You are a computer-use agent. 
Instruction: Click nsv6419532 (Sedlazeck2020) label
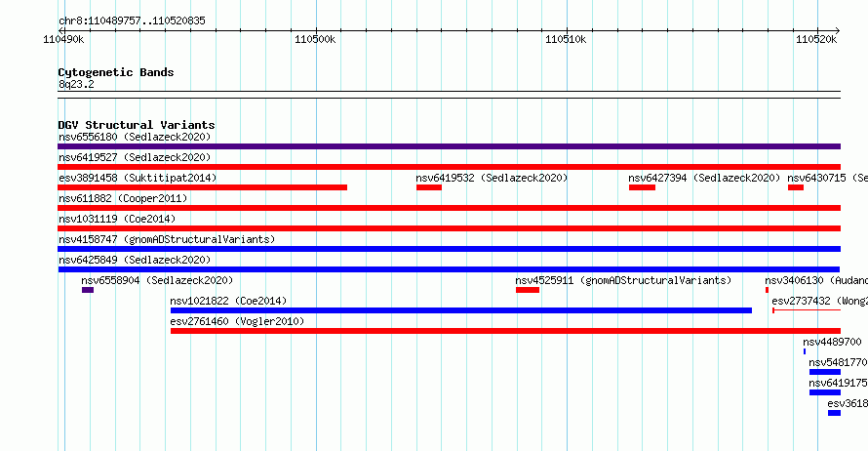pyautogui.click(x=492, y=178)
